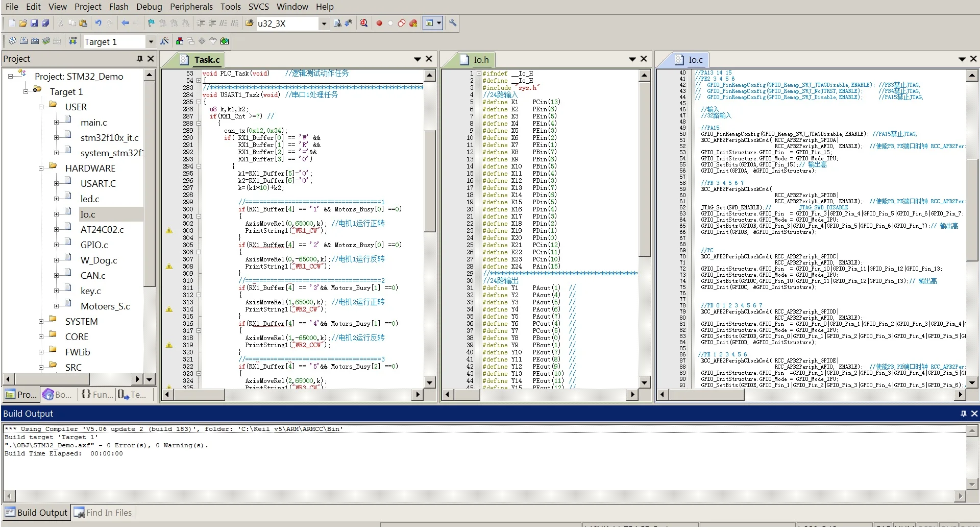Screen dimensions: 980x530
Task: Click the Undo toolbar icon
Action: pos(98,23)
